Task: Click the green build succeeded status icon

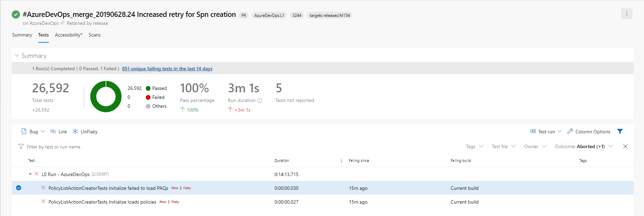Action: pos(16,14)
